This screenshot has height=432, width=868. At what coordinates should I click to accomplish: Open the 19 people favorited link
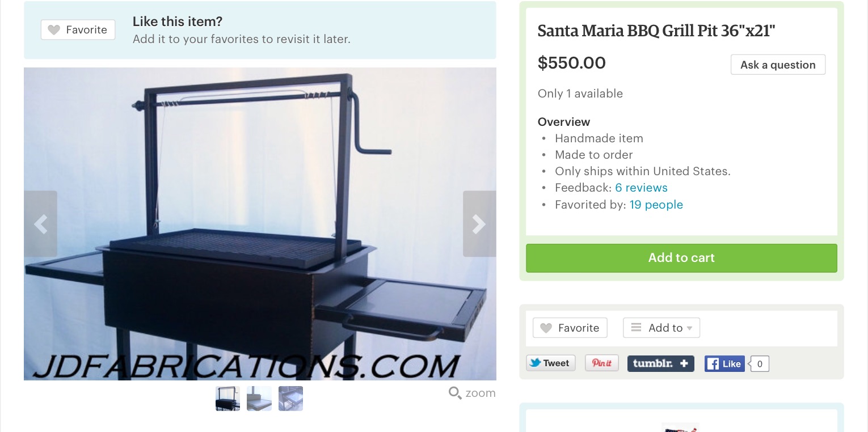(x=656, y=205)
